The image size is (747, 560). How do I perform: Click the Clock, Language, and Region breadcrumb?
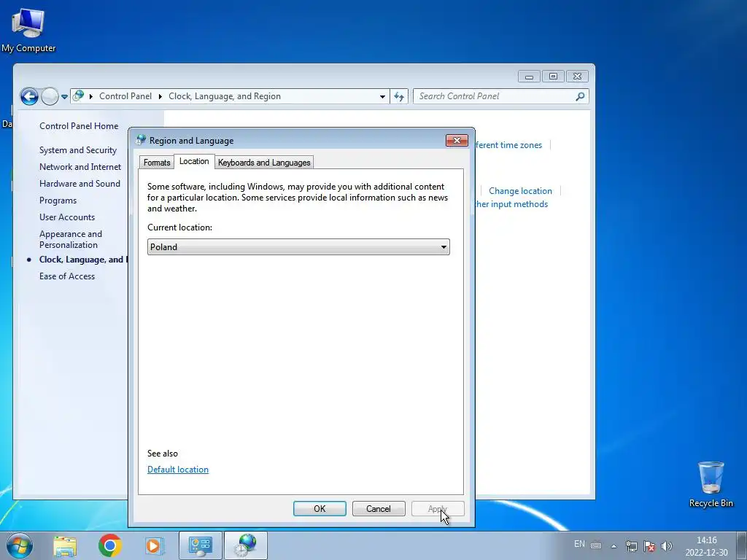tap(225, 96)
